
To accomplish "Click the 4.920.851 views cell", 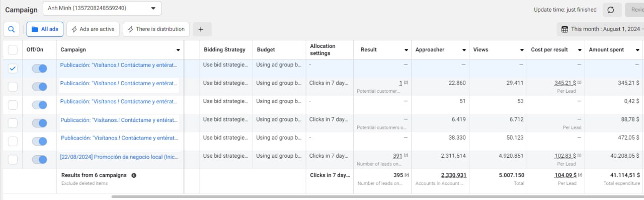I will tap(512, 156).
